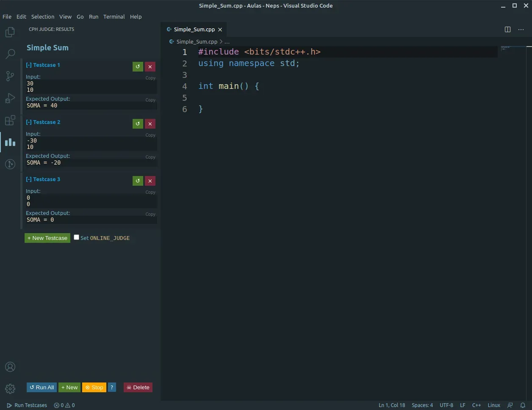
Task: Click Ln 1, Col 18 status entry
Action: (392, 405)
